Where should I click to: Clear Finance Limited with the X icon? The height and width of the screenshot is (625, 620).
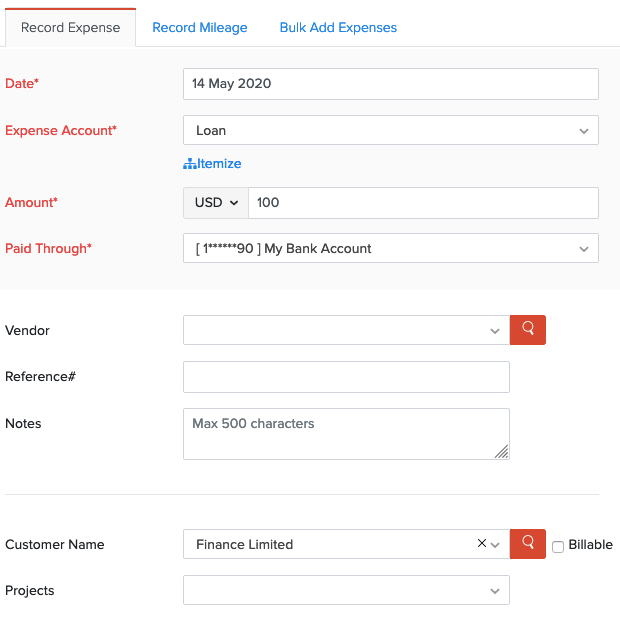click(481, 544)
